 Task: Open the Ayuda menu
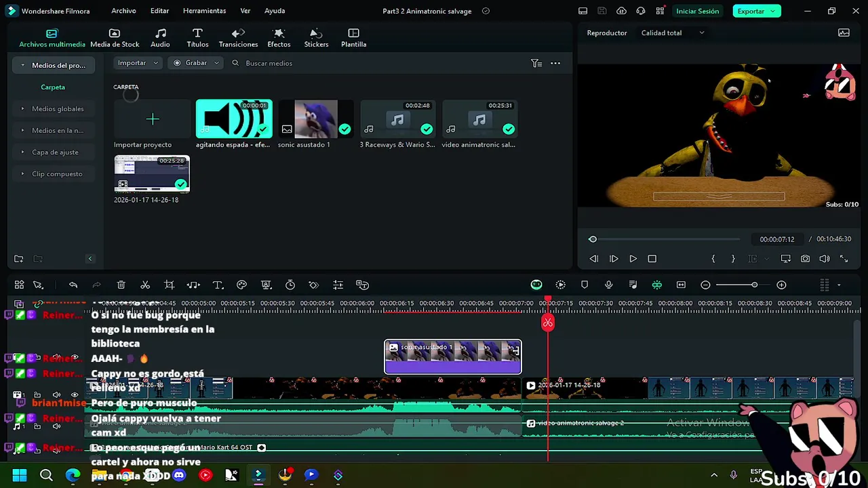point(275,11)
